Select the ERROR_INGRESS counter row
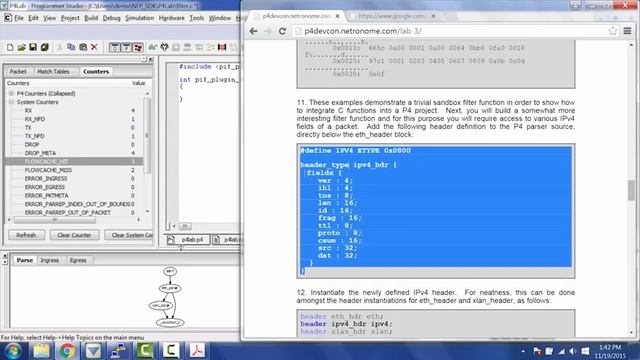The height and width of the screenshot is (360, 640). pyautogui.click(x=73, y=179)
